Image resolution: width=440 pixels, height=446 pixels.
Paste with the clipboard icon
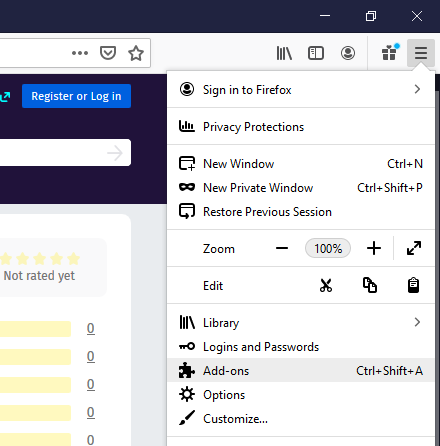(x=413, y=285)
